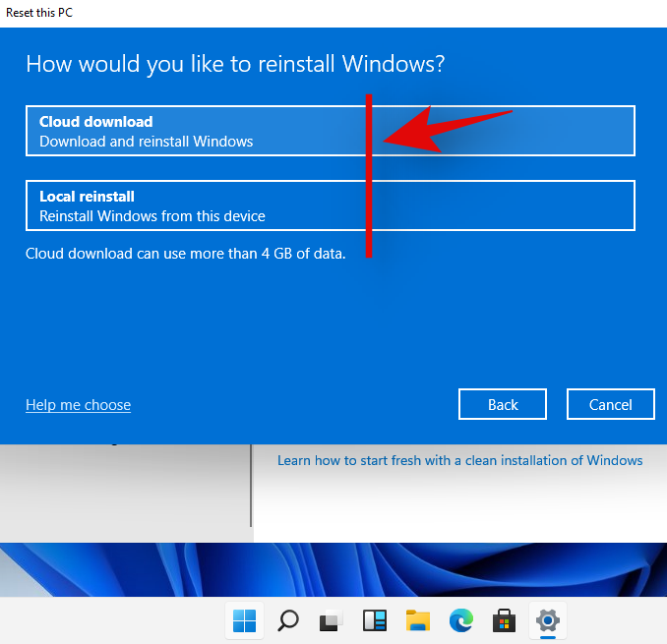Open taskbar Search magnifier

point(288,620)
